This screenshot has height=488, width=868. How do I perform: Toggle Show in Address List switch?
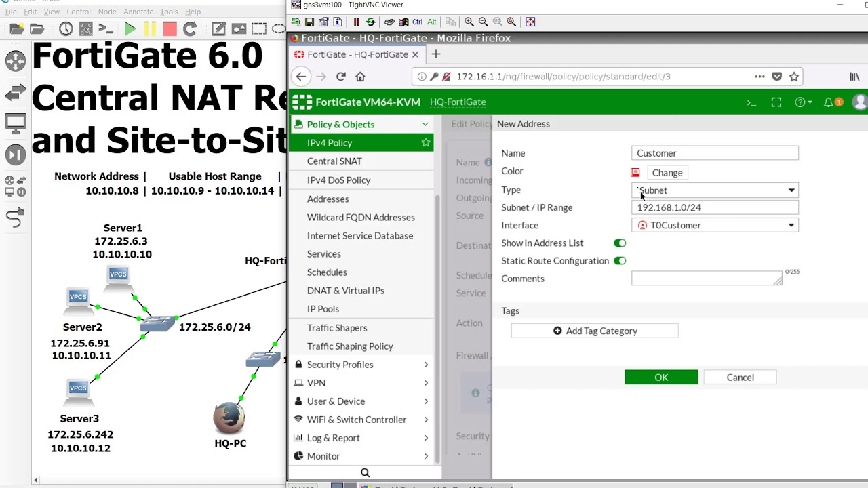[620, 243]
